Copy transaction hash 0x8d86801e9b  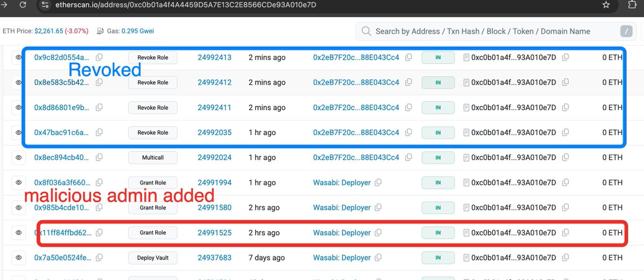coord(99,107)
